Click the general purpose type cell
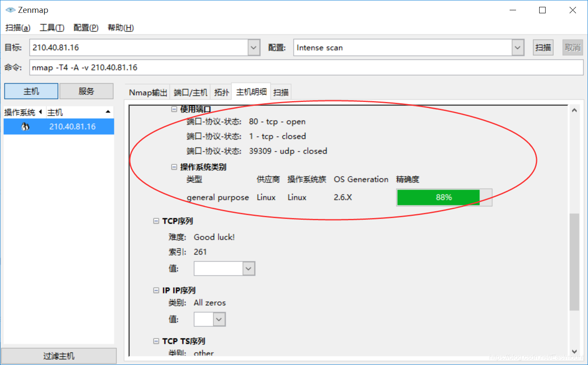Viewport: 588px width, 365px height. [x=218, y=197]
